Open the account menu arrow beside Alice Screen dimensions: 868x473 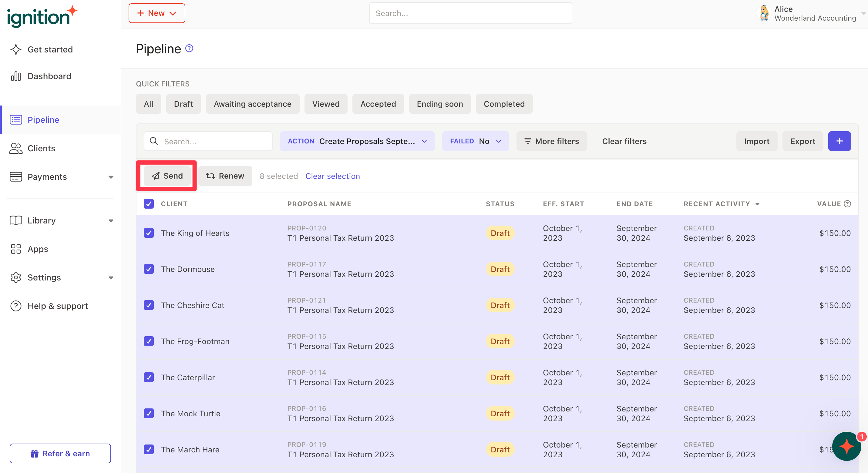[x=863, y=13]
